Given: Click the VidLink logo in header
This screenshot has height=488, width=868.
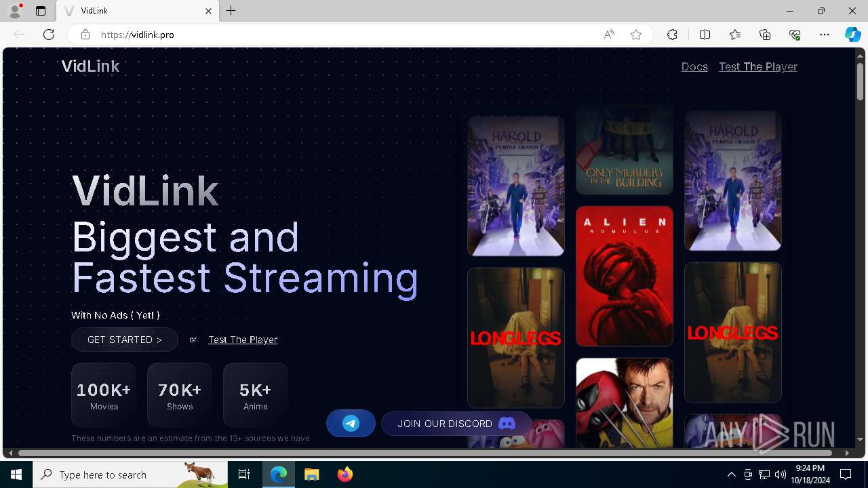Looking at the screenshot, I should [x=90, y=66].
